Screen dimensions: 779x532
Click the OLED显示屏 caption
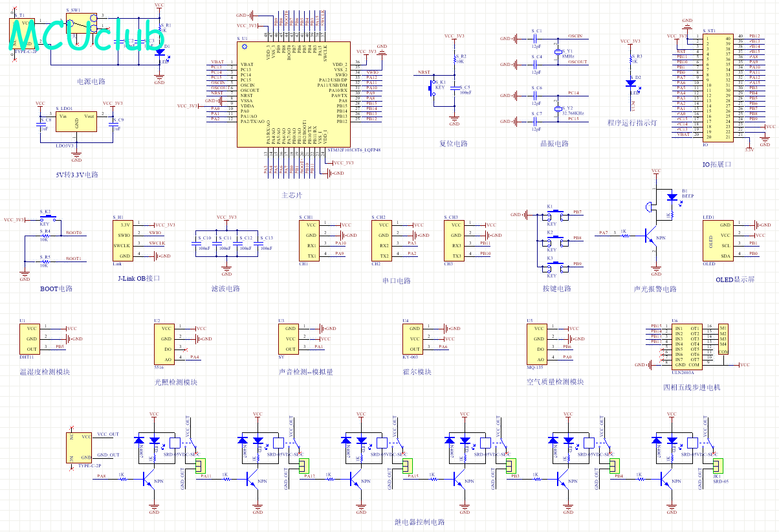(735, 280)
